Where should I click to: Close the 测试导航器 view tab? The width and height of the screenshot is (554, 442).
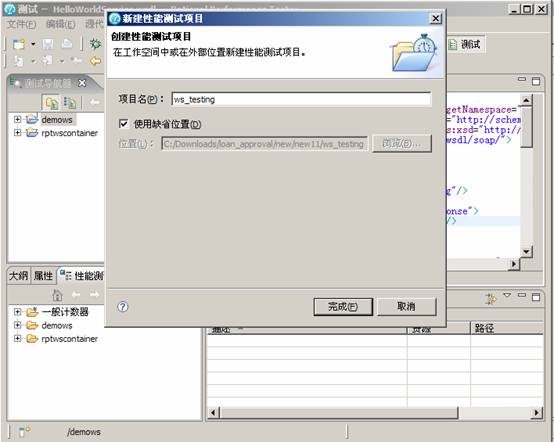82,83
